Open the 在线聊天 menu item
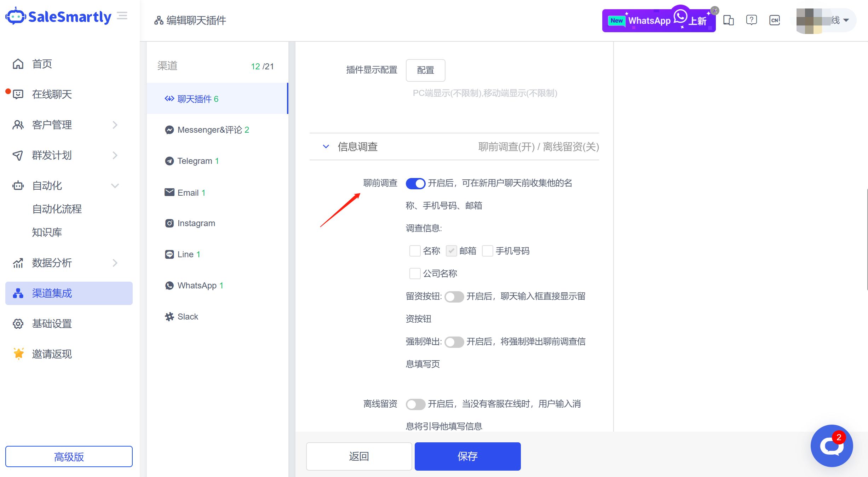 coord(52,94)
